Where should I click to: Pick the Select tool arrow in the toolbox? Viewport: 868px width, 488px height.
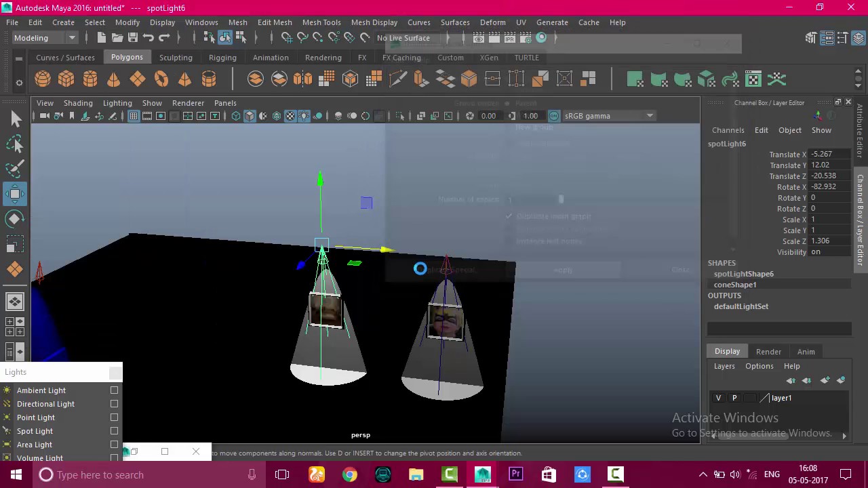click(15, 119)
